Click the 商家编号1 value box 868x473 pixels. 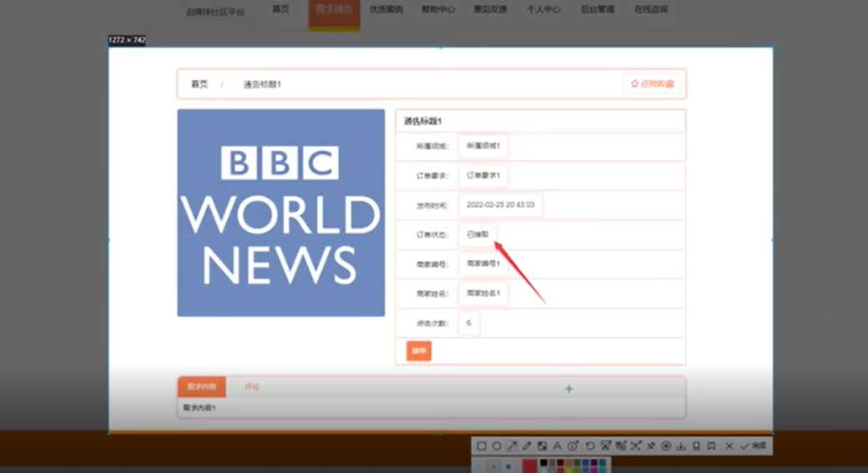482,264
